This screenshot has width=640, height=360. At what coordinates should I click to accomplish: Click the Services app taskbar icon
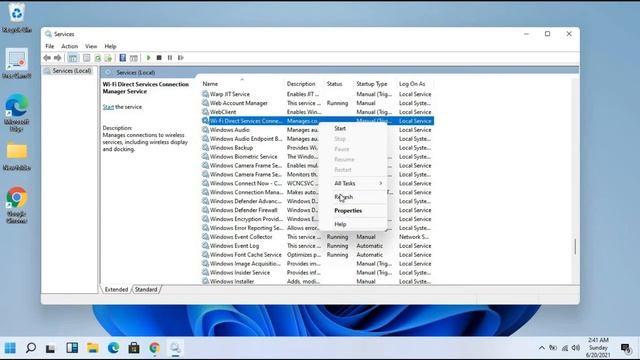(x=175, y=348)
